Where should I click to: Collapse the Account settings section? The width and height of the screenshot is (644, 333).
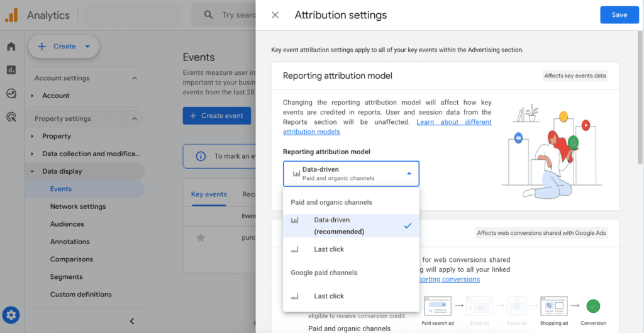134,78
